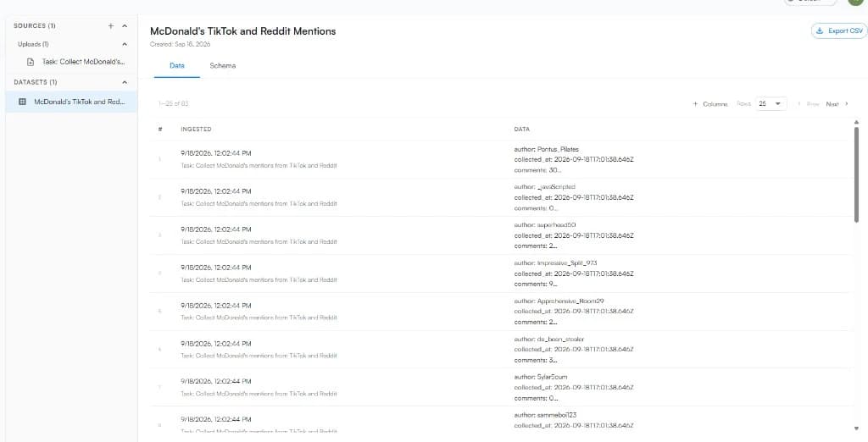The image size is (868, 442).
Task: Click the DATASETS (1) section header
Action: click(35, 82)
